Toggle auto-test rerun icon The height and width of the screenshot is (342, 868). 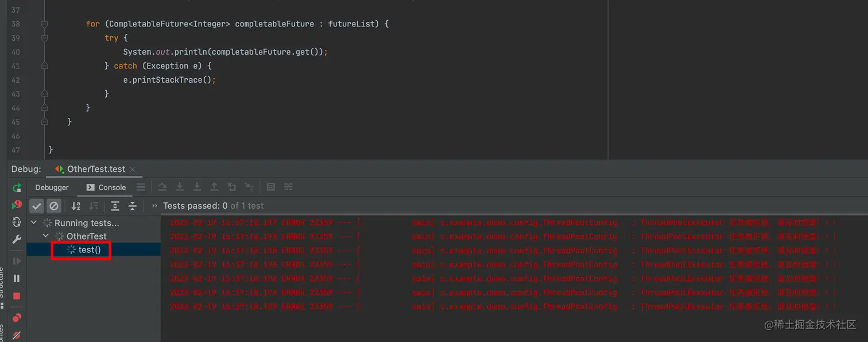(17, 222)
